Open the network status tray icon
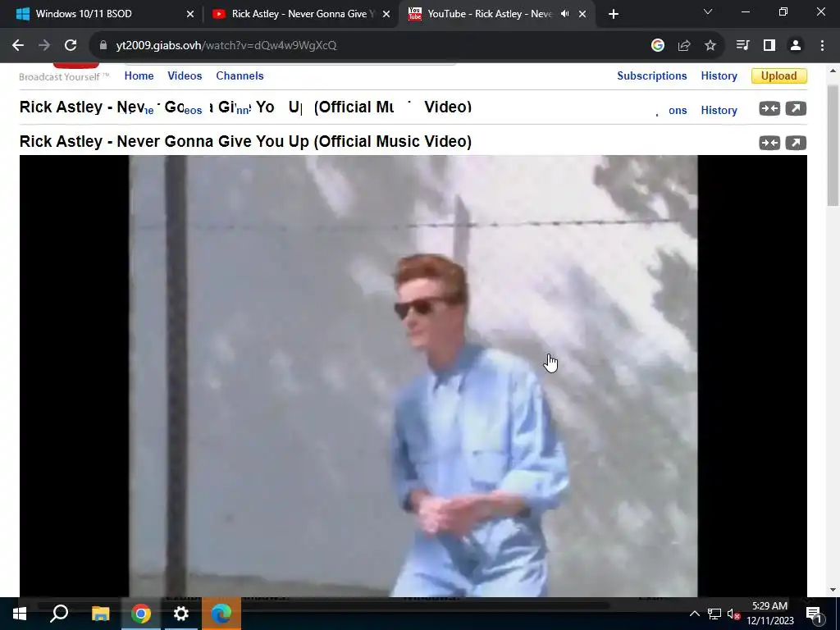This screenshot has height=630, width=840. point(714,614)
